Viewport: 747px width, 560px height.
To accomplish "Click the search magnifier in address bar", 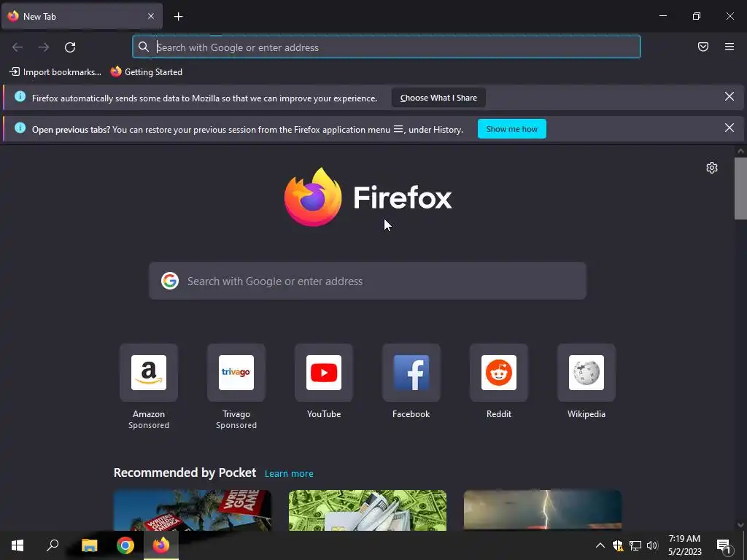I will pos(144,47).
